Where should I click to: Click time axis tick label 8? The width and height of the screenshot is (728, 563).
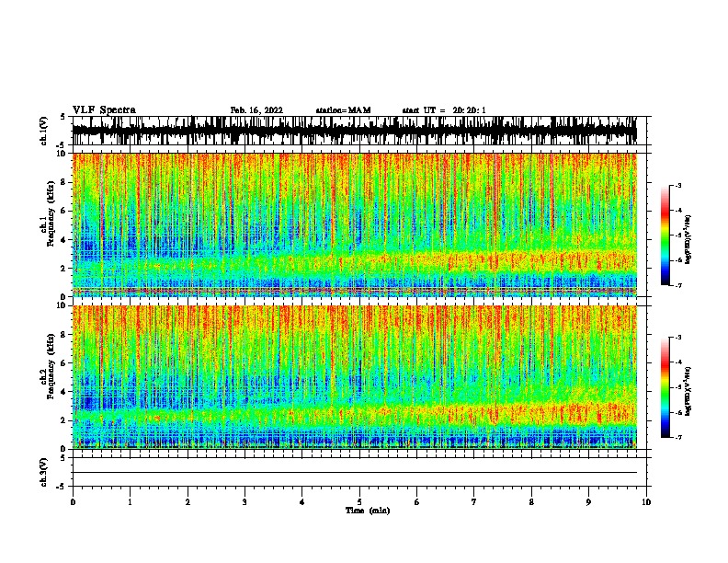pyautogui.click(x=531, y=502)
